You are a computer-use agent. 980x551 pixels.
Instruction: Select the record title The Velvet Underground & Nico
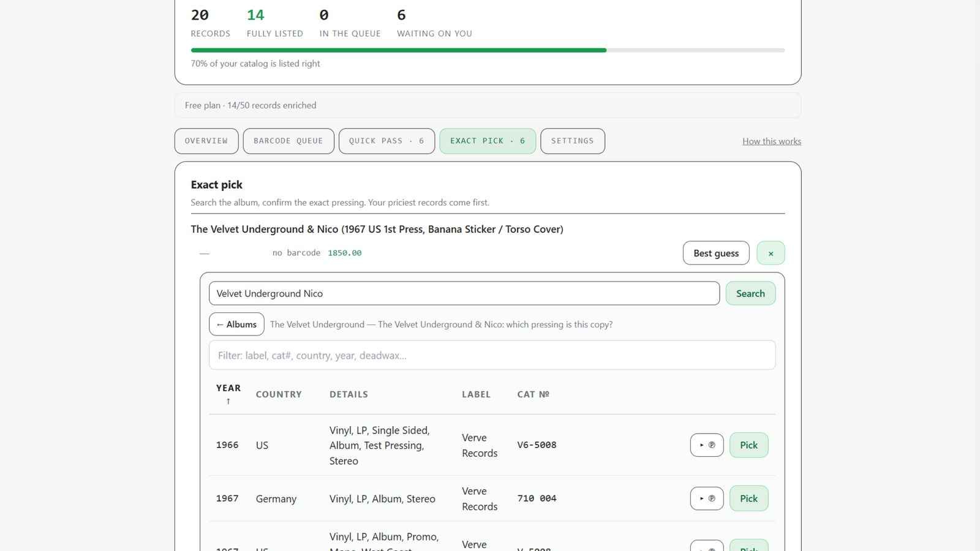(x=377, y=229)
